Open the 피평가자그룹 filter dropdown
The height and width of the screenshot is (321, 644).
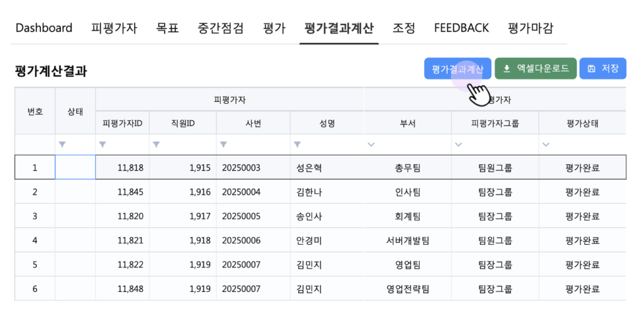point(458,144)
